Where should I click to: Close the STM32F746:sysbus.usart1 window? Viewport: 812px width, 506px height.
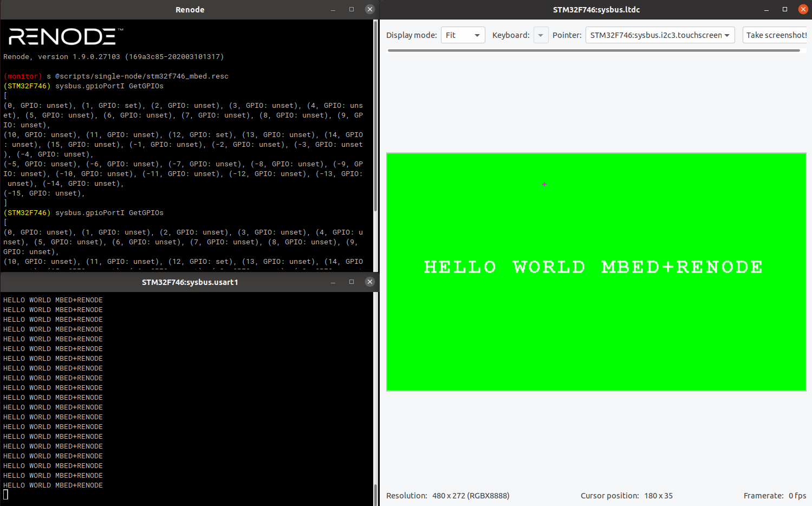369,282
